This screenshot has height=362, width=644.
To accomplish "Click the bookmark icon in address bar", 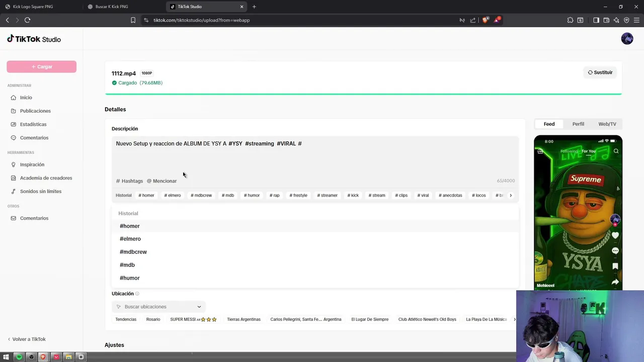I will (133, 20).
